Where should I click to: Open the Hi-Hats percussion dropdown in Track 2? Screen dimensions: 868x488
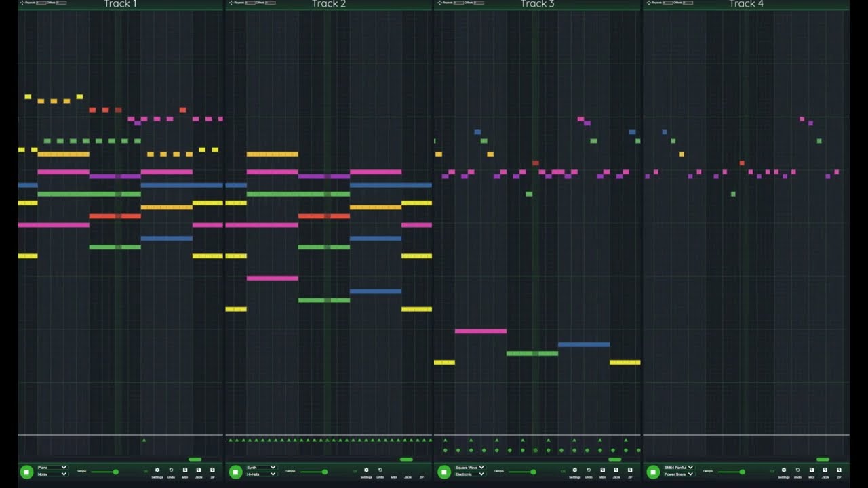[x=261, y=474]
